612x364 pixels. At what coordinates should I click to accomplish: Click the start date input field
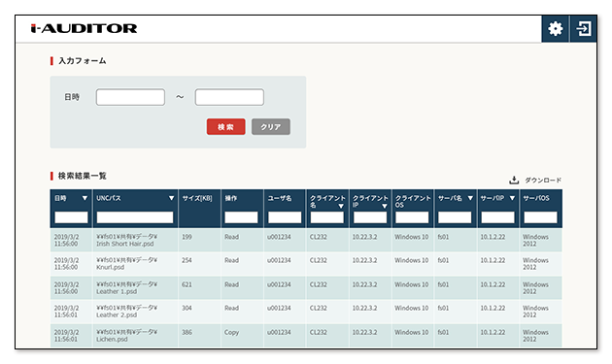[130, 97]
